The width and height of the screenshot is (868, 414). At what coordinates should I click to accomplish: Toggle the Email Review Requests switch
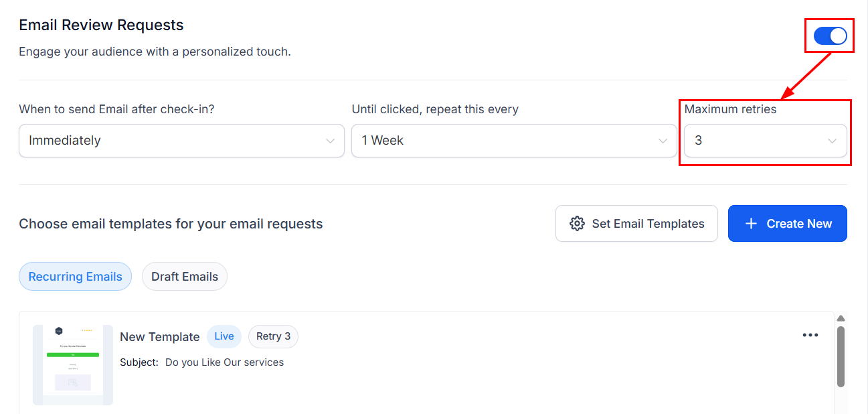(x=830, y=36)
